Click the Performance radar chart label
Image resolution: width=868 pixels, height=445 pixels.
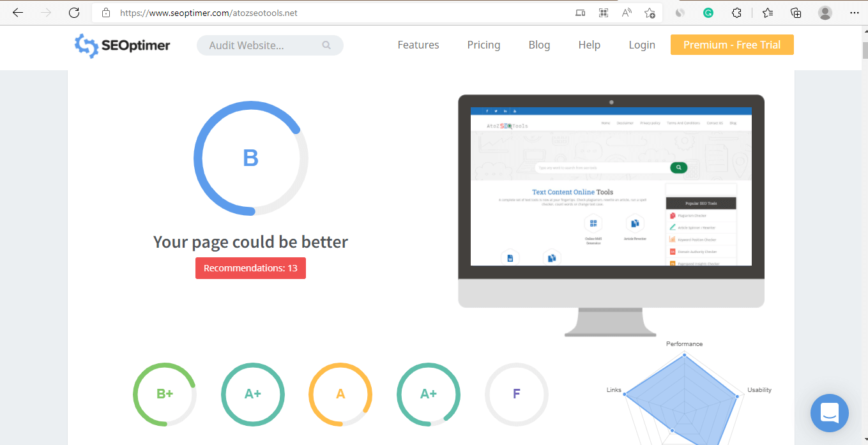pos(684,343)
